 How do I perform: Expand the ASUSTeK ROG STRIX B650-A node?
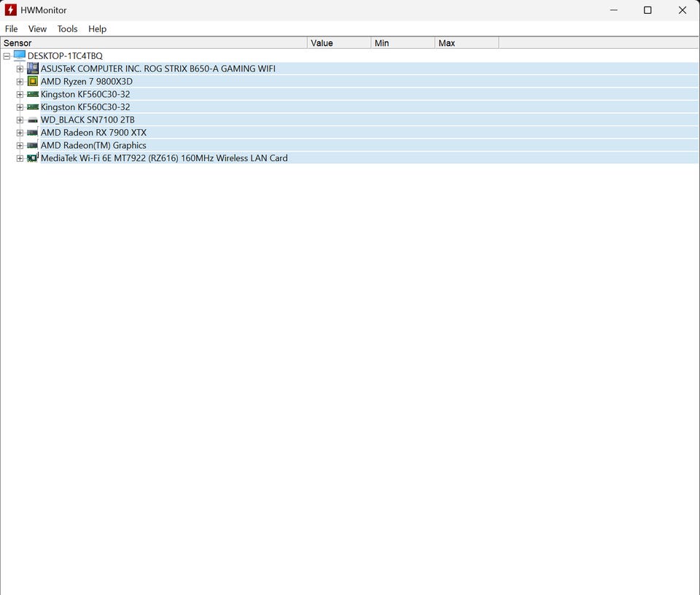coord(20,69)
